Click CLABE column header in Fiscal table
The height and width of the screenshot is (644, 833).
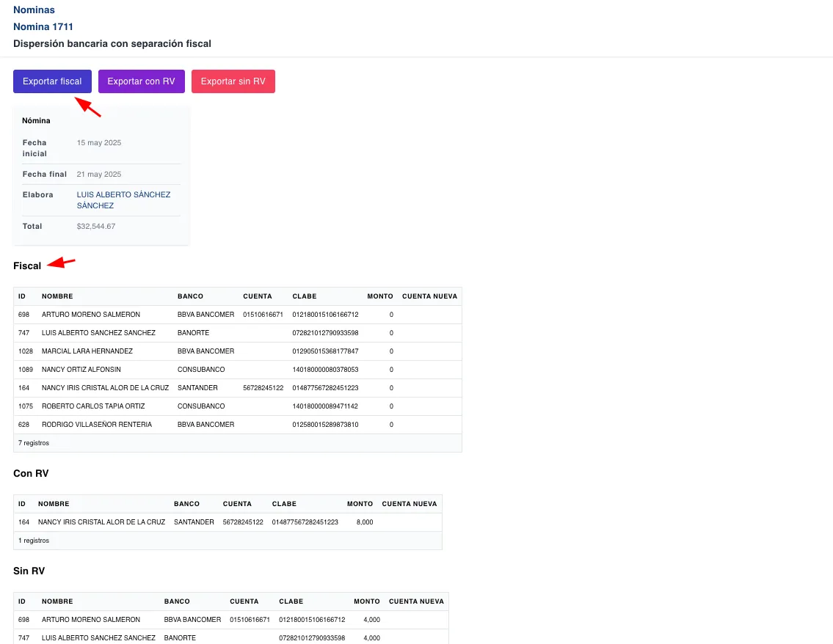pyautogui.click(x=305, y=296)
